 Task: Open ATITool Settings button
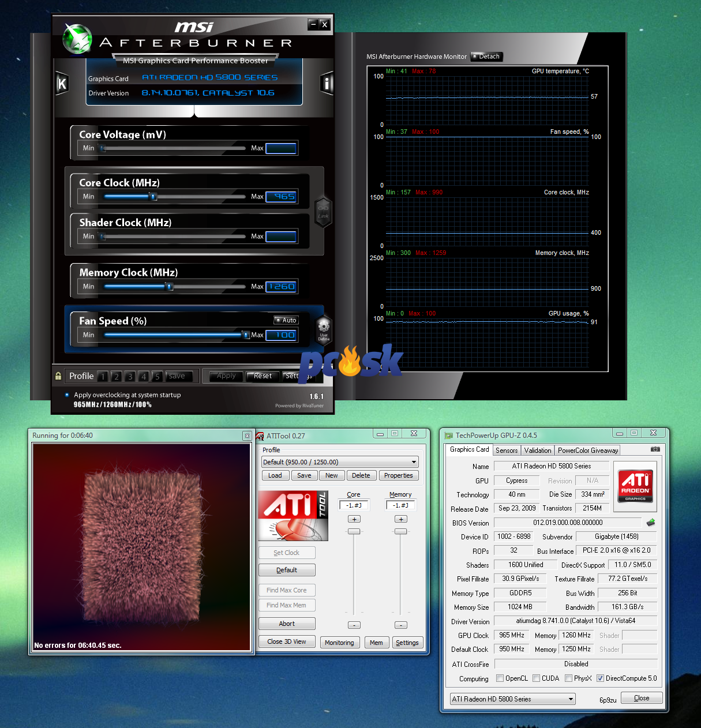tap(407, 643)
